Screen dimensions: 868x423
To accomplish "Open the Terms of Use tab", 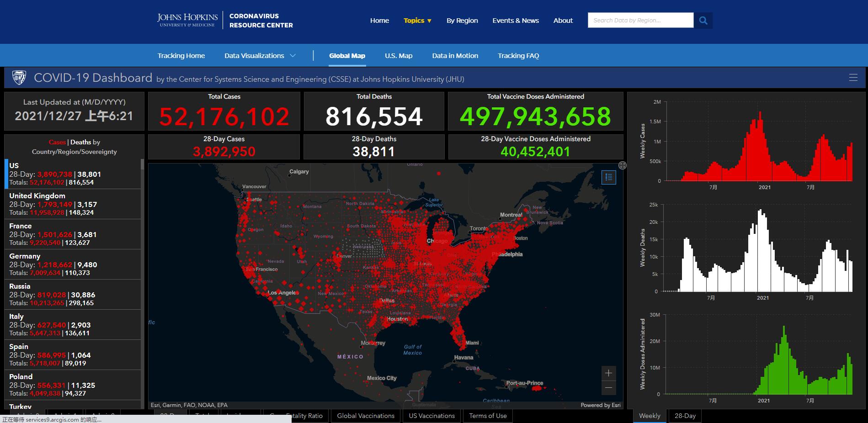I will [x=488, y=416].
